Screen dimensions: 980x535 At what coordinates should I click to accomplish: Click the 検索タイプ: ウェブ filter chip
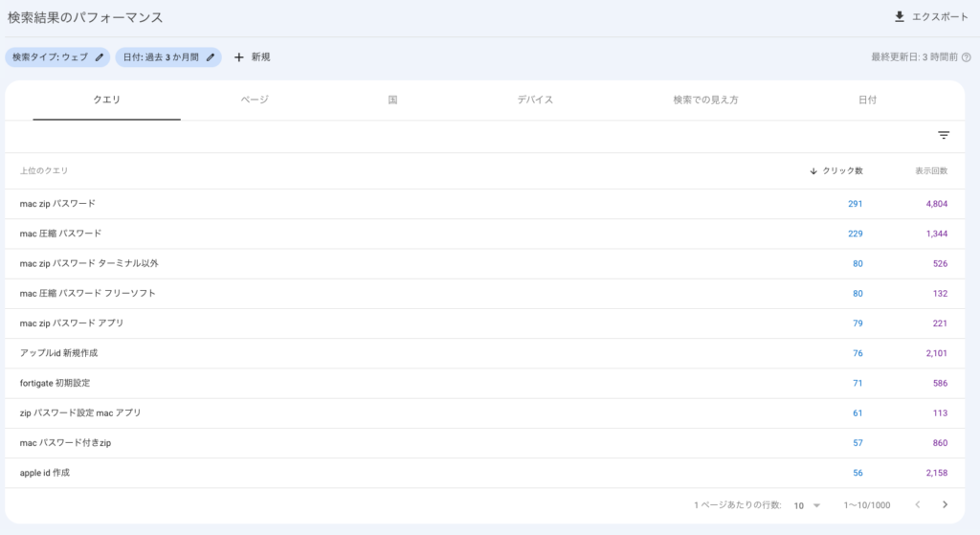[x=57, y=57]
